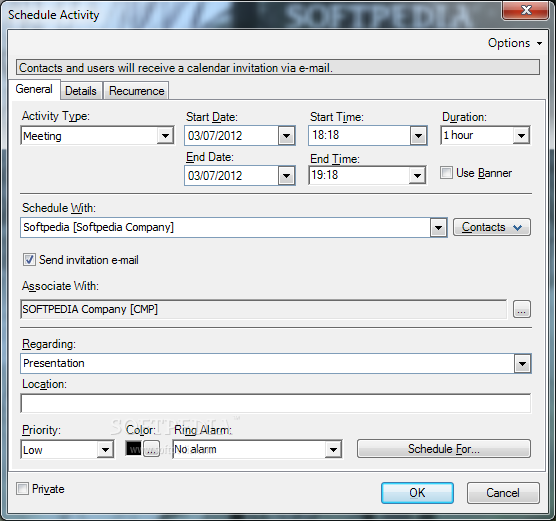Click the End Time value 19:18
This screenshot has height=521, width=556.
(324, 175)
